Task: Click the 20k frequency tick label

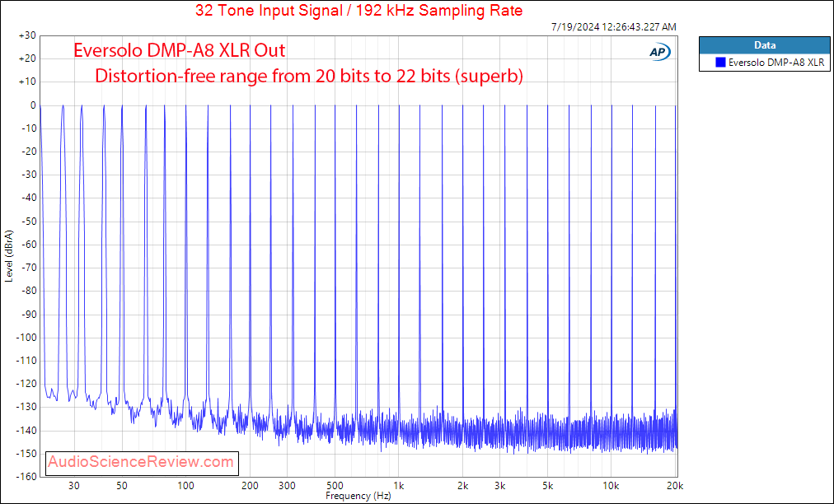Action: pos(675,485)
